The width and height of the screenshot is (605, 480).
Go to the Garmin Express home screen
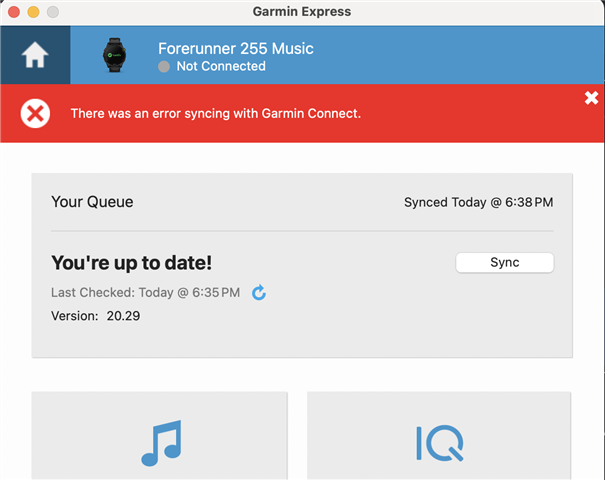[35, 55]
